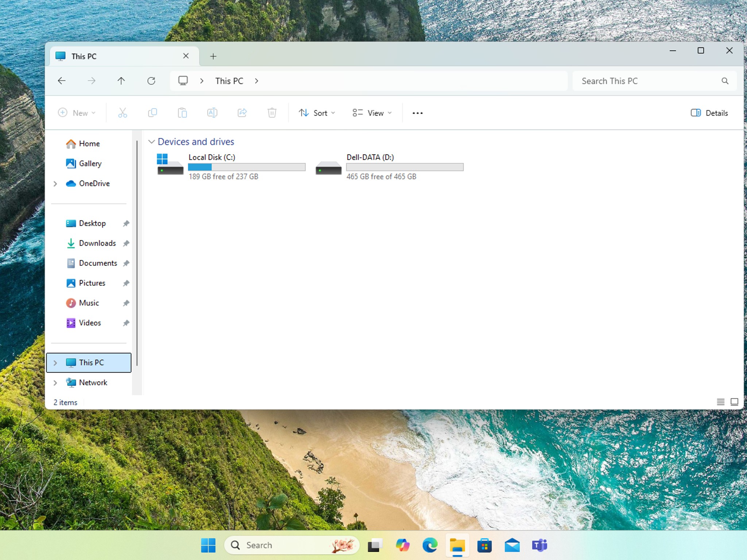Go back with the Back arrow
Viewport: 747px width, 560px height.
[62, 81]
